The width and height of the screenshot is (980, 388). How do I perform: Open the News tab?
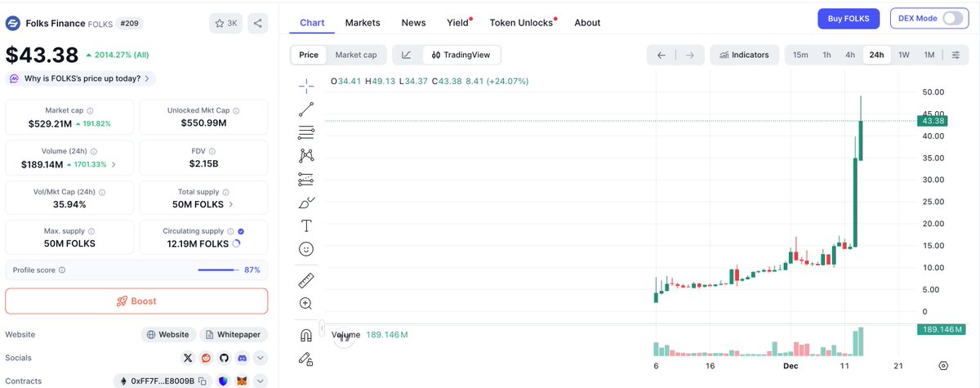point(413,23)
